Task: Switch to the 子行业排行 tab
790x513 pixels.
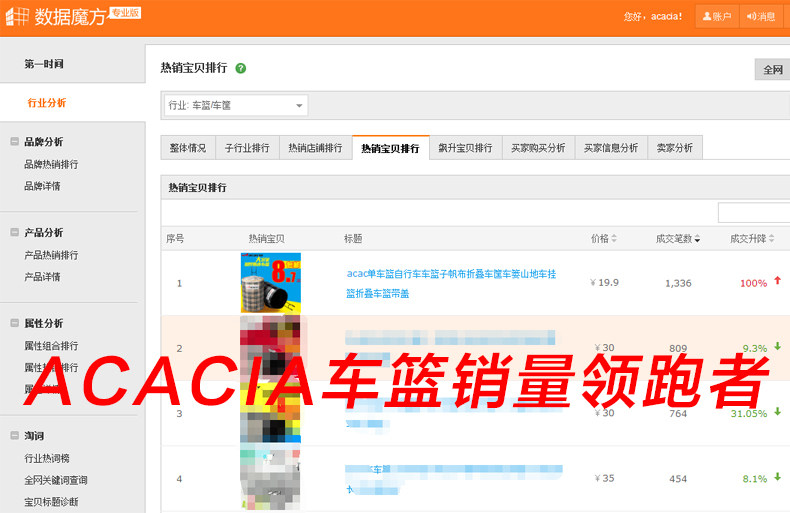Action: pos(247,148)
